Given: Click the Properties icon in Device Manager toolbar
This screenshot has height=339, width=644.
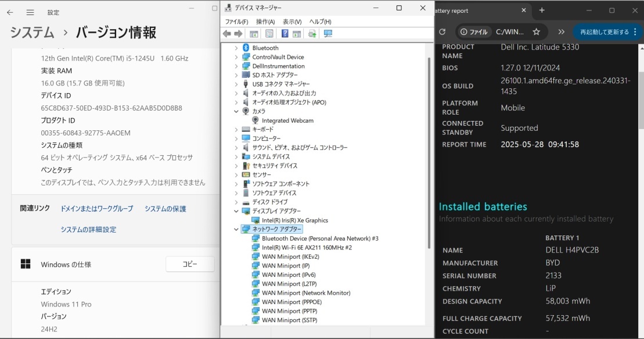Looking at the screenshot, I should 269,34.
